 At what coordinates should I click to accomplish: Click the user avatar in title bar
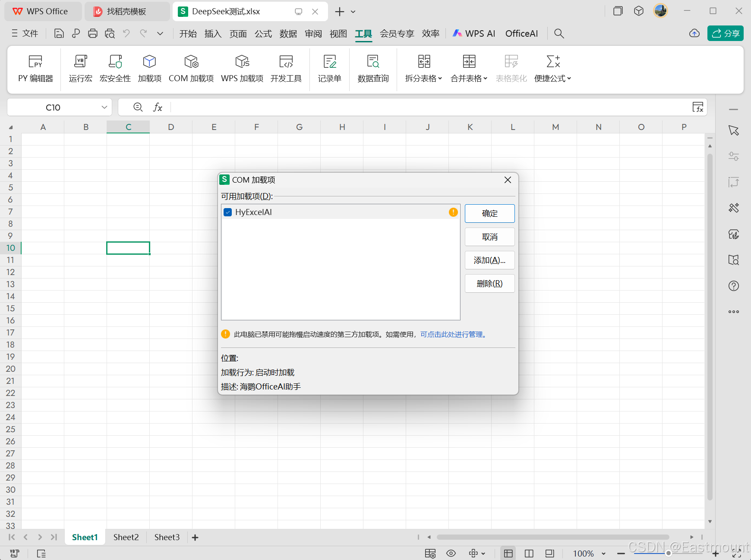[x=661, y=11]
